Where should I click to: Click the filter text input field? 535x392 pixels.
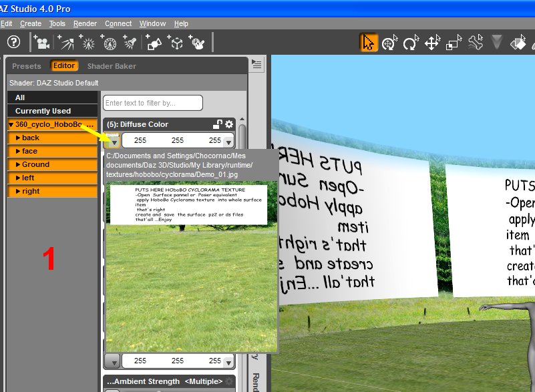coord(153,103)
